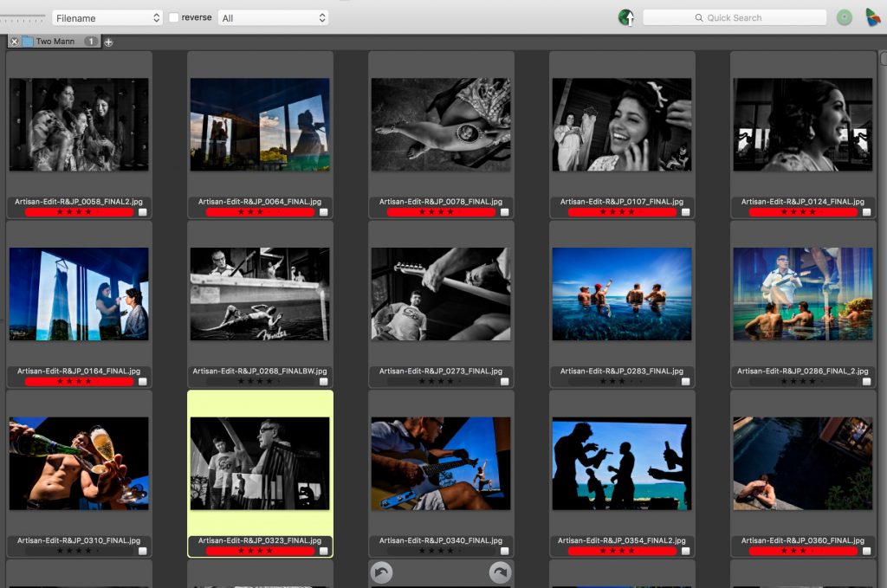Viewport: 887px width, 588px height.
Task: Click red rating bar under R&JP_0058_FINAL2.jpg
Action: pos(79,212)
